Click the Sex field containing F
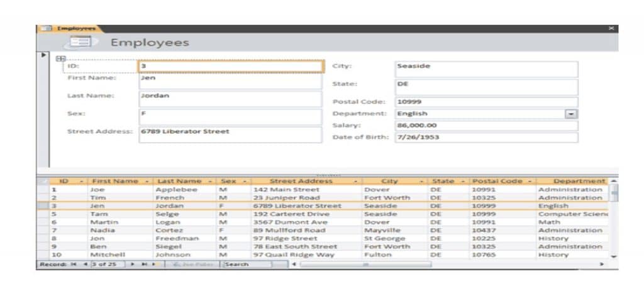This screenshot has height=286, width=644. pos(230,117)
